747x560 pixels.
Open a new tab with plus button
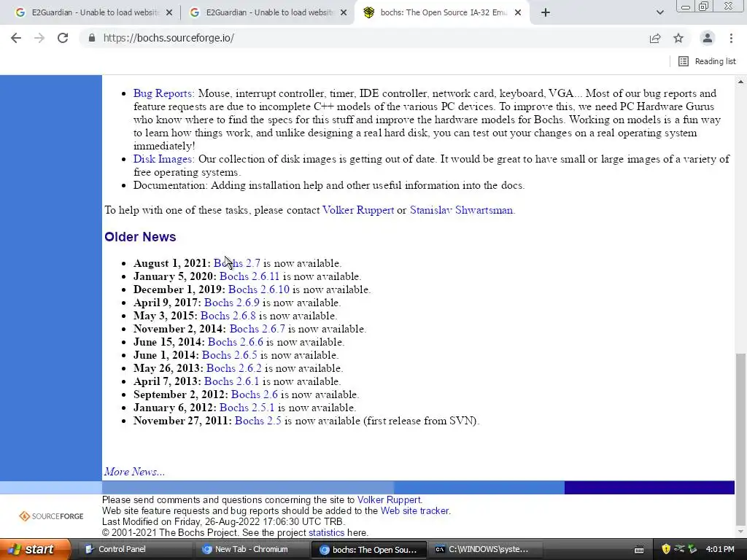546,12
